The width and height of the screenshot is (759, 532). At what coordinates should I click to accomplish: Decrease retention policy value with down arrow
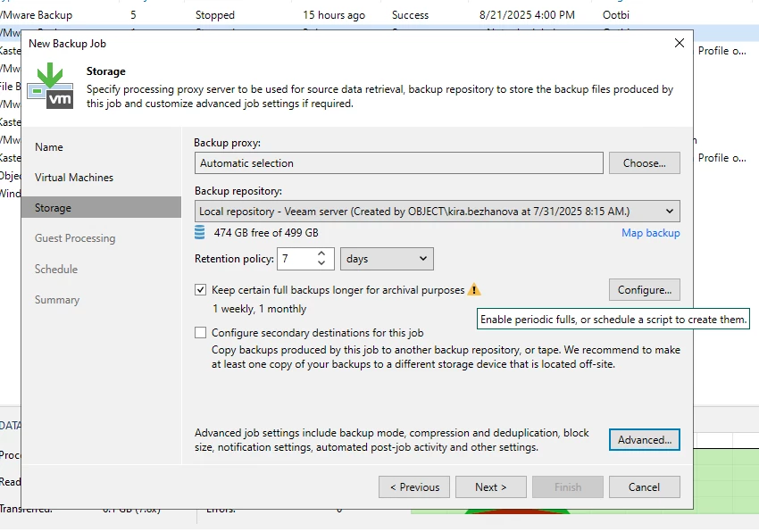[321, 264]
